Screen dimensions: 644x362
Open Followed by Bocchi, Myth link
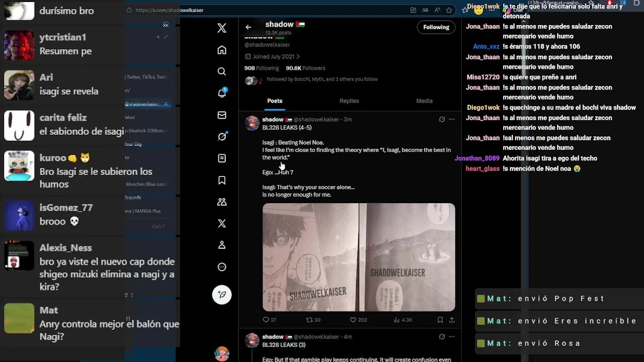tap(322, 79)
